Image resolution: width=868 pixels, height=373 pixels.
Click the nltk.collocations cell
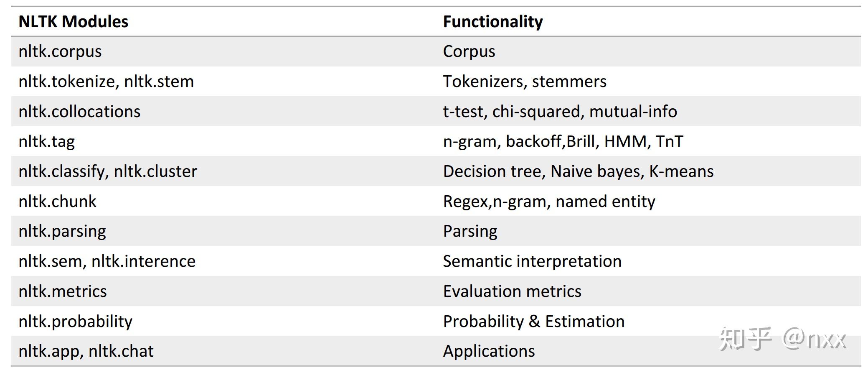[79, 112]
